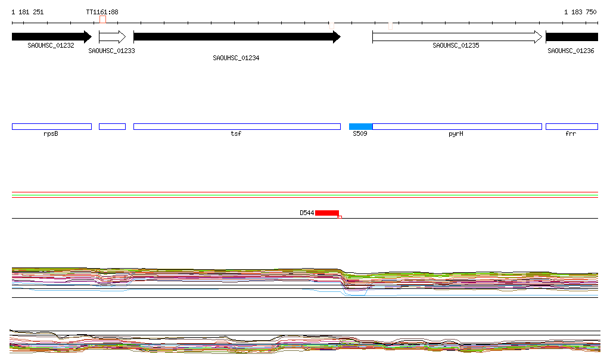The image size is (610, 364).
Task: Select the white SAOUHSC_01233 gene arrow
Action: click(112, 37)
